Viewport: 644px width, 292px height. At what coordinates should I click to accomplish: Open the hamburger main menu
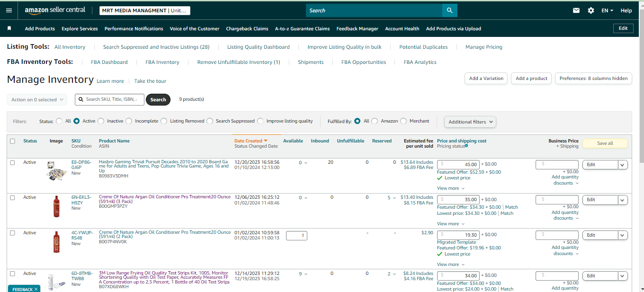[x=9, y=10]
